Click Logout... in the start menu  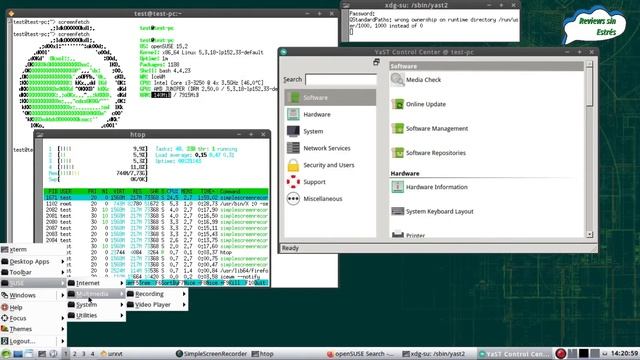pyautogui.click(x=33, y=341)
